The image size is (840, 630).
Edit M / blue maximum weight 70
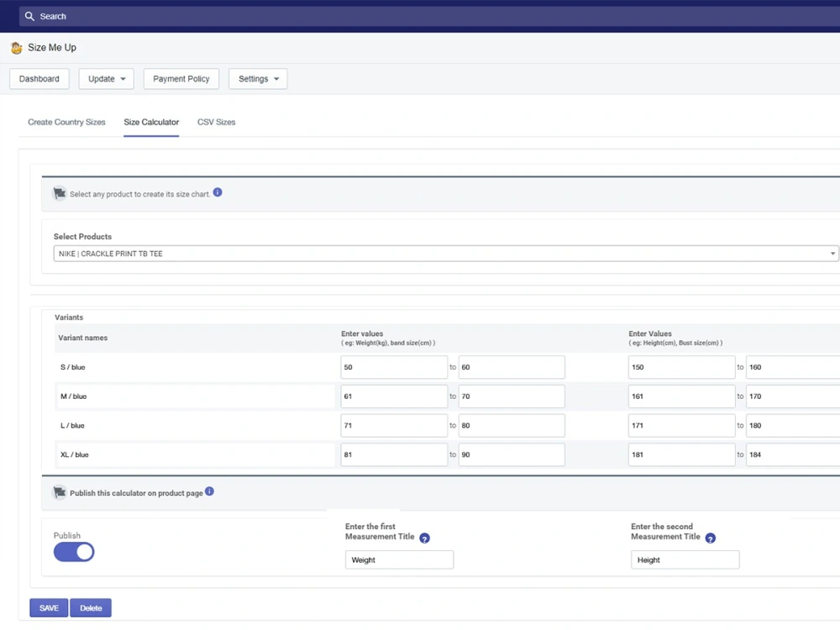[x=512, y=396]
